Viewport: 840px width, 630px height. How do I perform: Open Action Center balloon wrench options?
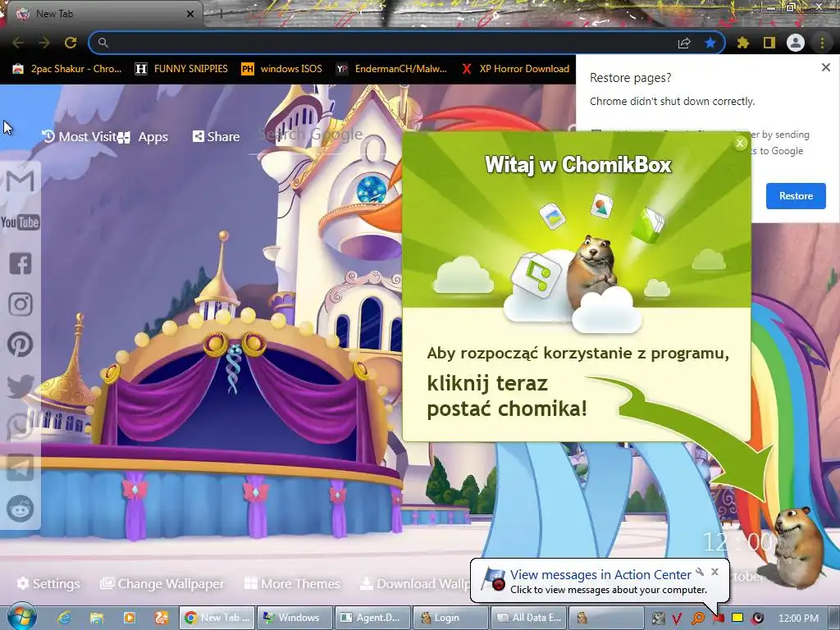pos(700,572)
